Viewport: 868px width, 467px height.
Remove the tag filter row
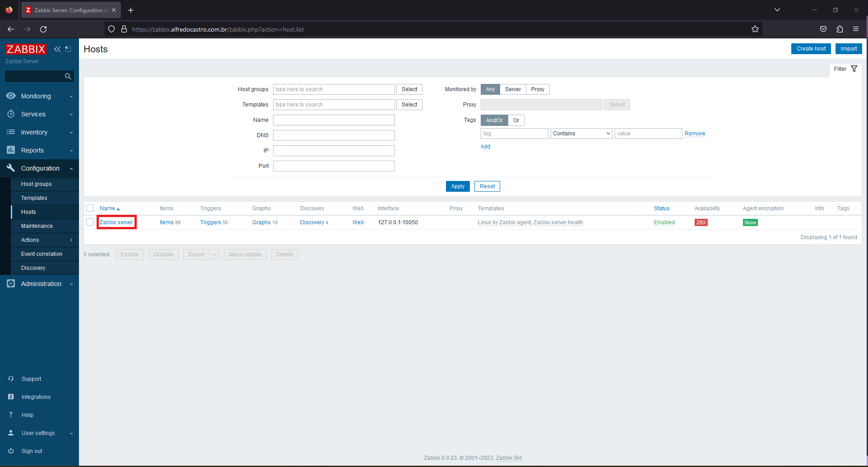(x=695, y=134)
